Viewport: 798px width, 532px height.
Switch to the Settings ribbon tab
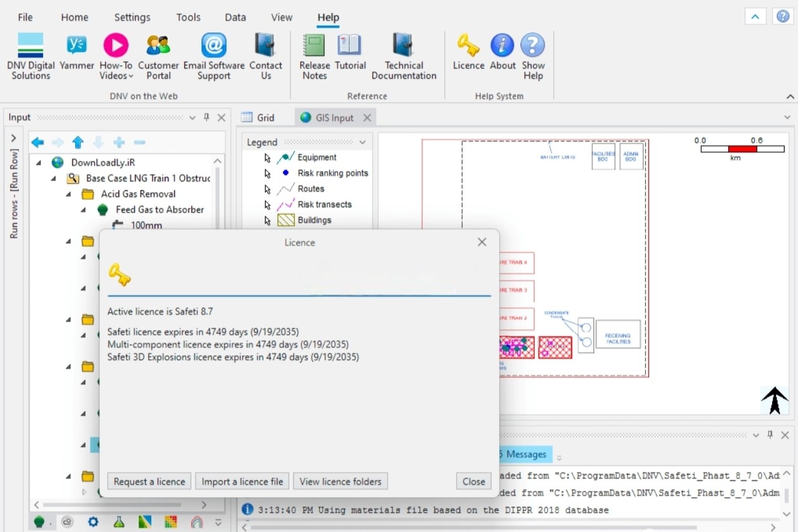click(x=132, y=17)
